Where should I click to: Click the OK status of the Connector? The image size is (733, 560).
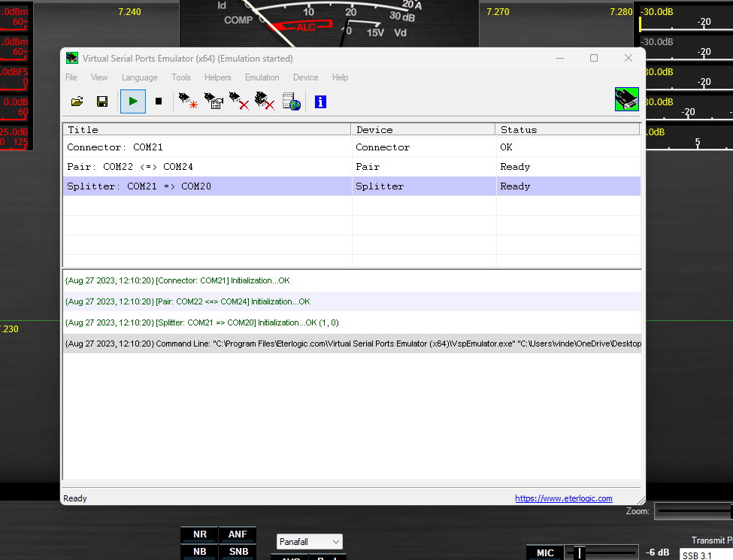tap(506, 147)
